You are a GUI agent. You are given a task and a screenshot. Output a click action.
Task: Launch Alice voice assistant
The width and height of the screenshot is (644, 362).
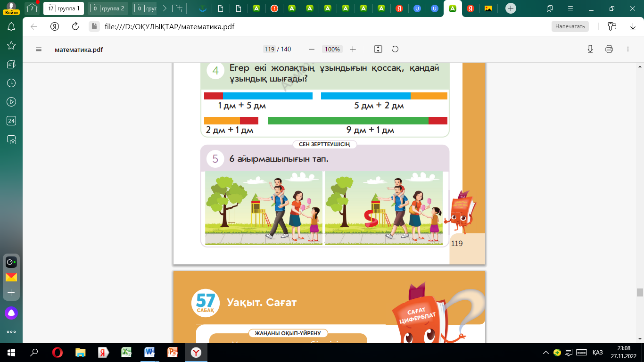11,313
